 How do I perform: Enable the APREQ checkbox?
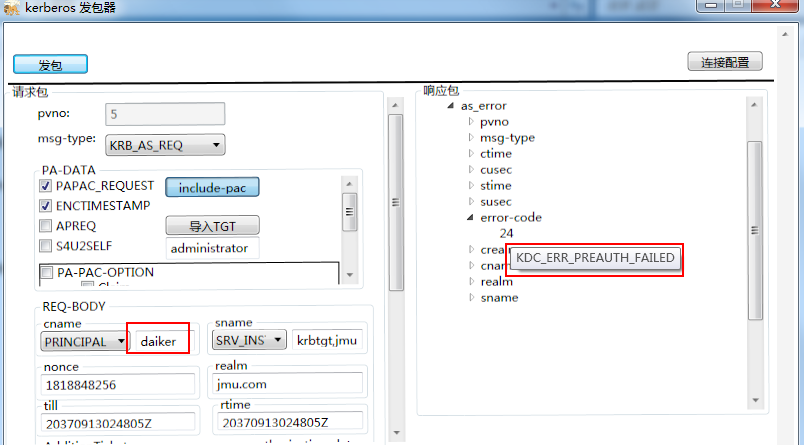point(46,226)
